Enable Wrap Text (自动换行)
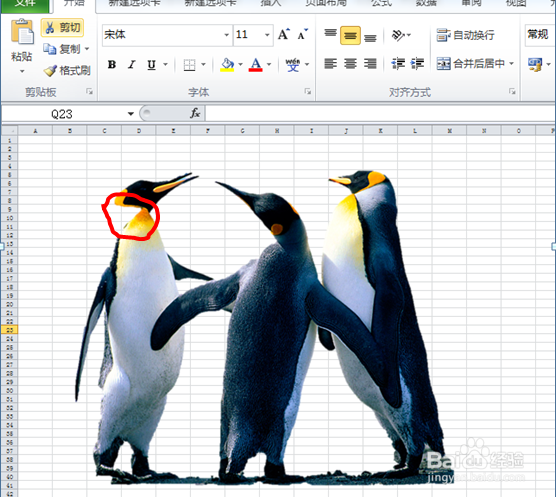Image resolution: width=556 pixels, height=497 pixels. (465, 35)
